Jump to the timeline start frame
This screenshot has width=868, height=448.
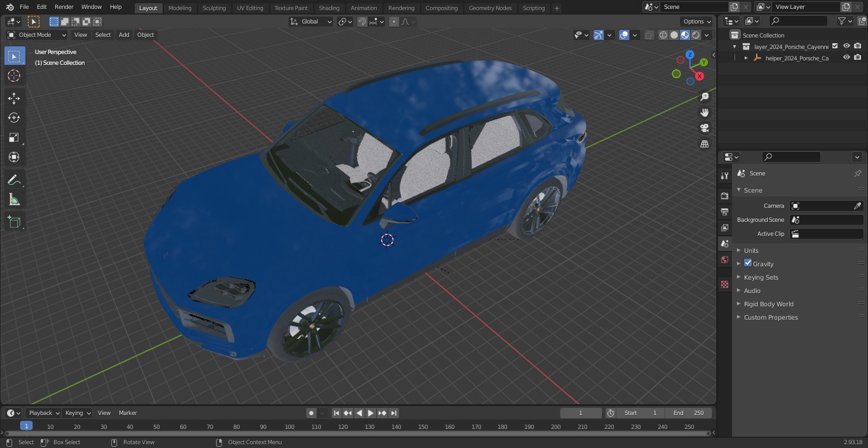[337, 413]
